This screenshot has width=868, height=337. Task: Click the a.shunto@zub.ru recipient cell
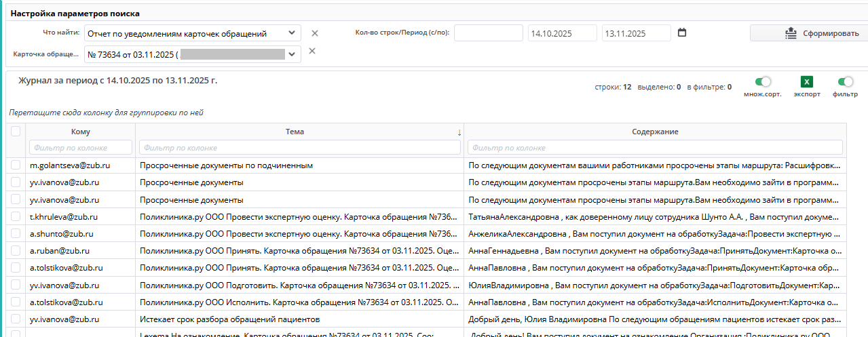pyautogui.click(x=80, y=233)
